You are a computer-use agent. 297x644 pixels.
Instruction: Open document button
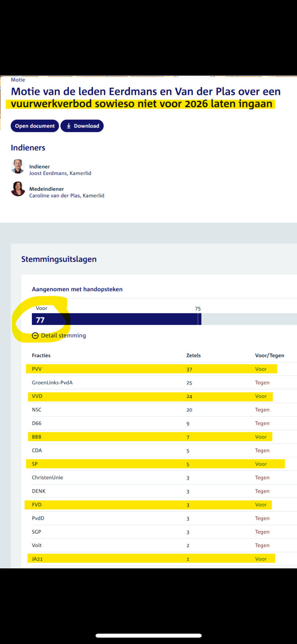pyautogui.click(x=35, y=126)
